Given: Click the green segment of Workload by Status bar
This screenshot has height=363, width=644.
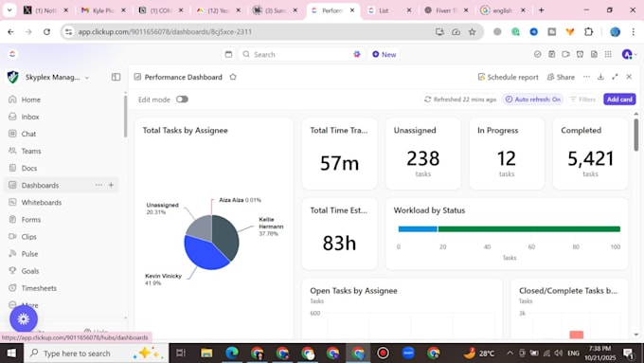Looking at the screenshot, I should click(x=529, y=229).
